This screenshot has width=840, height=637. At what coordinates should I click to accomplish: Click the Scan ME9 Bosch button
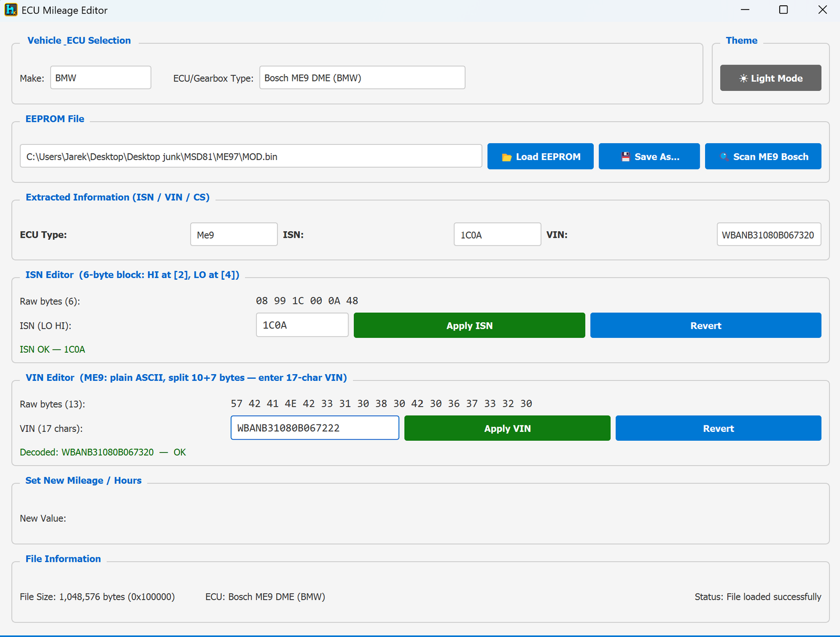coord(763,156)
